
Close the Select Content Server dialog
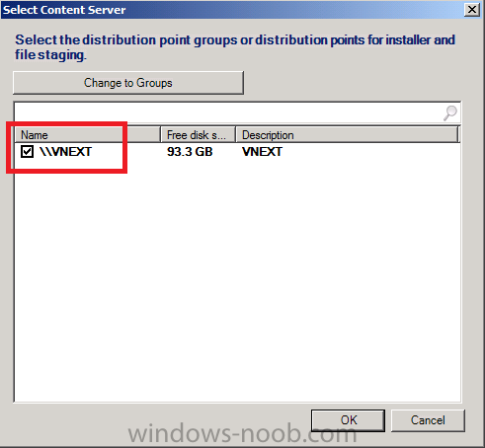pos(472,10)
